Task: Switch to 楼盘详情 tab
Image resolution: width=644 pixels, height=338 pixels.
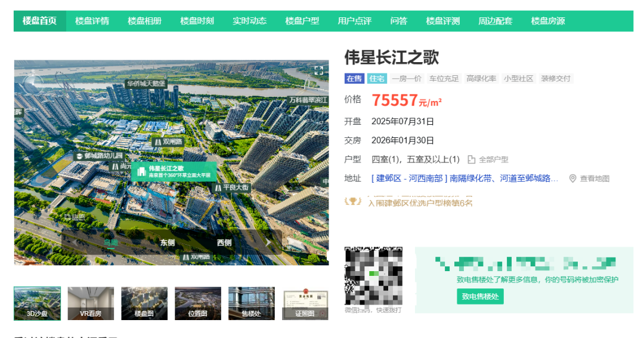Action: coord(92,21)
